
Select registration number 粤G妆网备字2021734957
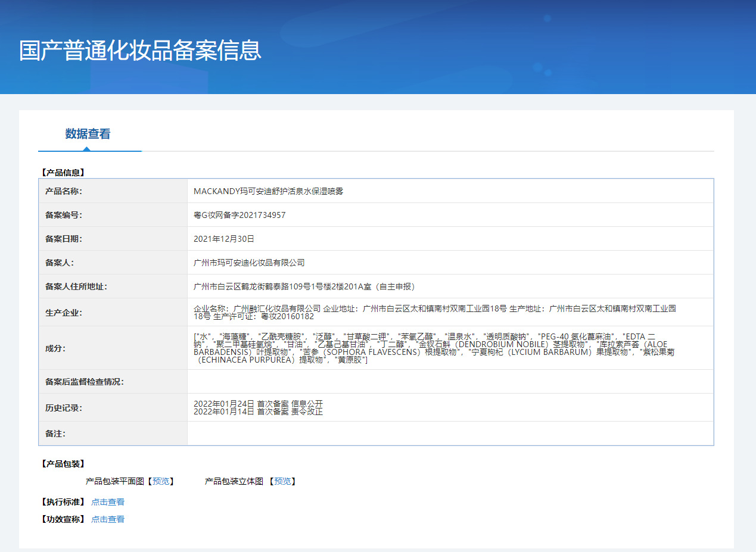(239, 215)
